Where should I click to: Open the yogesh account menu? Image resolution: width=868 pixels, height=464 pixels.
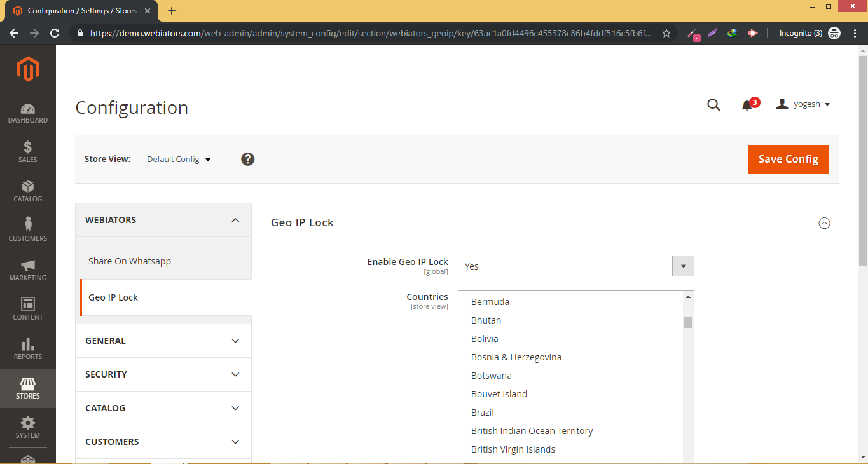point(803,104)
